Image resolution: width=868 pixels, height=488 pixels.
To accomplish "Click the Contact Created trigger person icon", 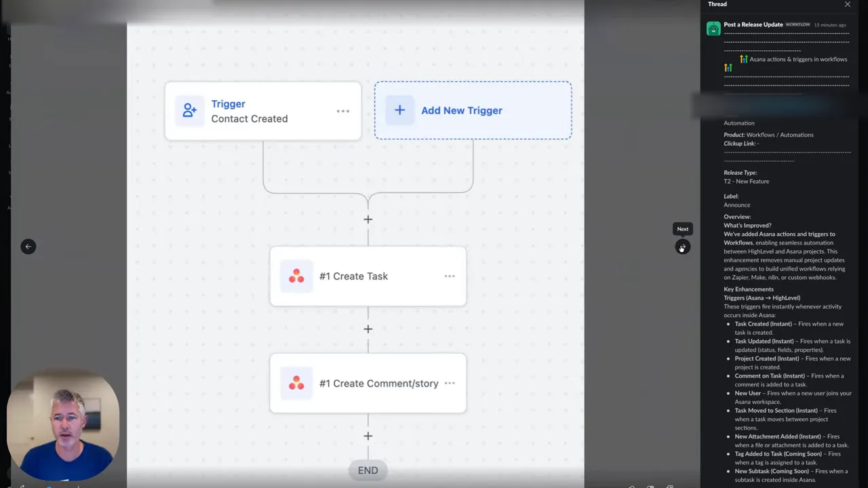I will point(189,110).
